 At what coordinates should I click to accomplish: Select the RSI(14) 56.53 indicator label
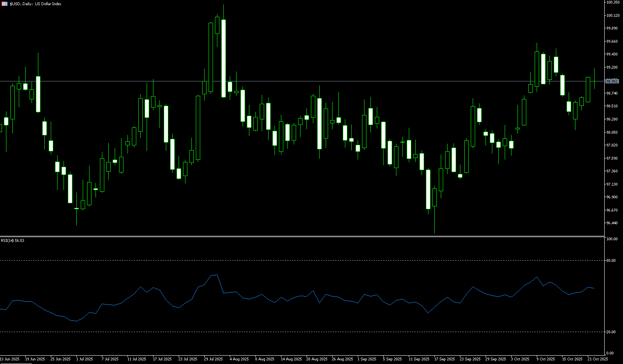pyautogui.click(x=12, y=241)
